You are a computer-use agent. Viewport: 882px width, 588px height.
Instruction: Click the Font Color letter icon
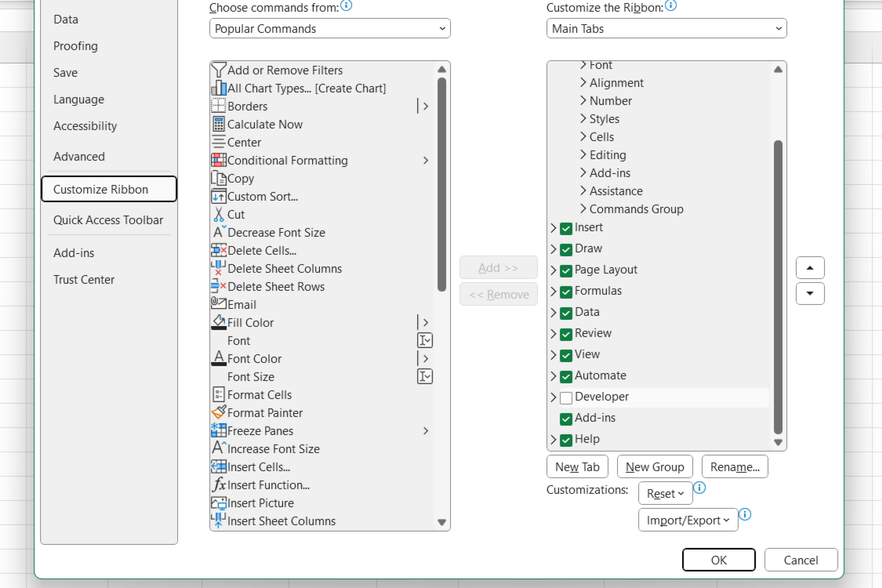[218, 358]
